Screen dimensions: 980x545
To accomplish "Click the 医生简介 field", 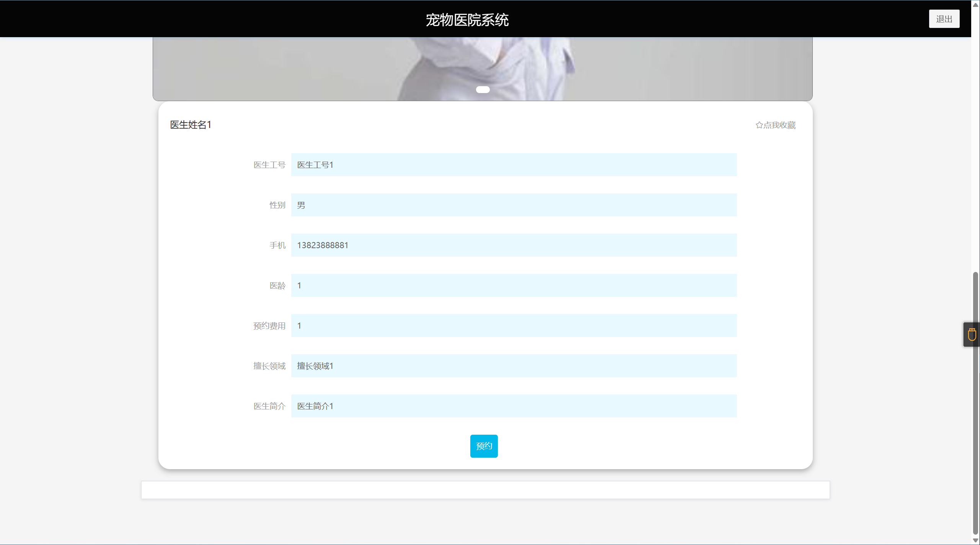I will click(x=514, y=406).
